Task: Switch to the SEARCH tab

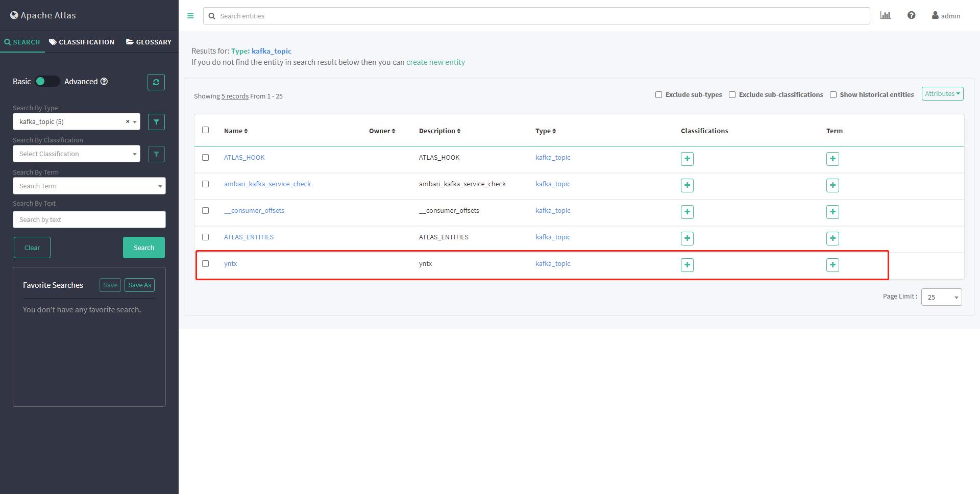Action: point(22,42)
